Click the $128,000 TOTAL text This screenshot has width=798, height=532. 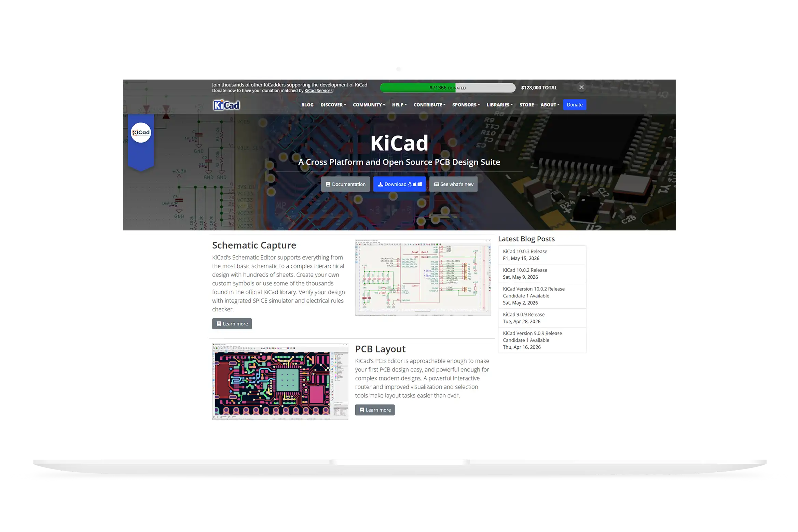click(539, 88)
